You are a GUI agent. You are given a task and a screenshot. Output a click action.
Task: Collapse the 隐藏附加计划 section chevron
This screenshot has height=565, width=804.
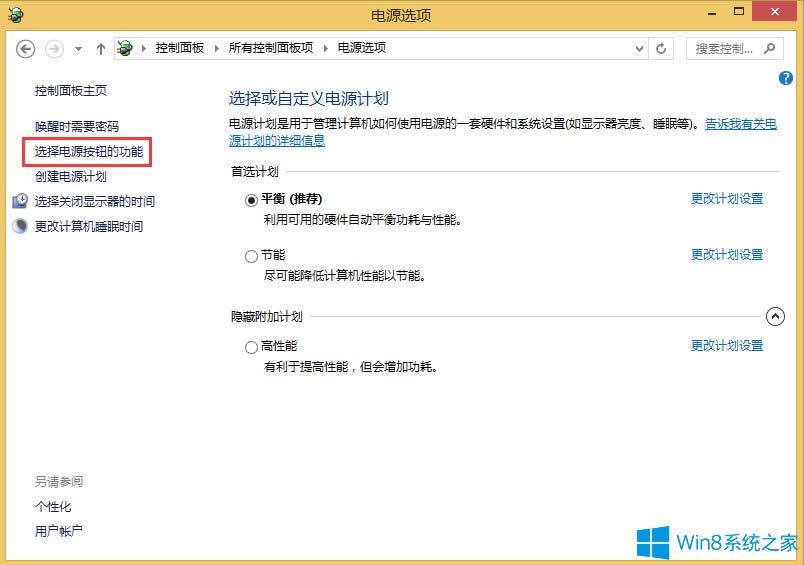coord(775,317)
